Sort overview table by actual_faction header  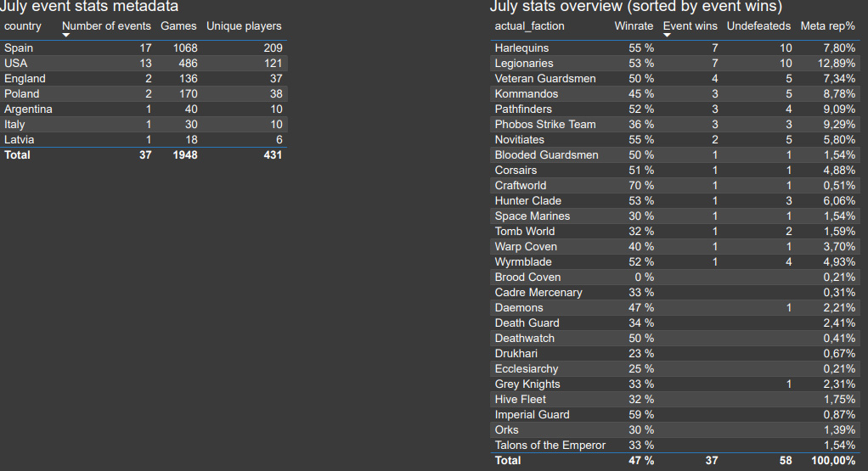[x=529, y=26]
